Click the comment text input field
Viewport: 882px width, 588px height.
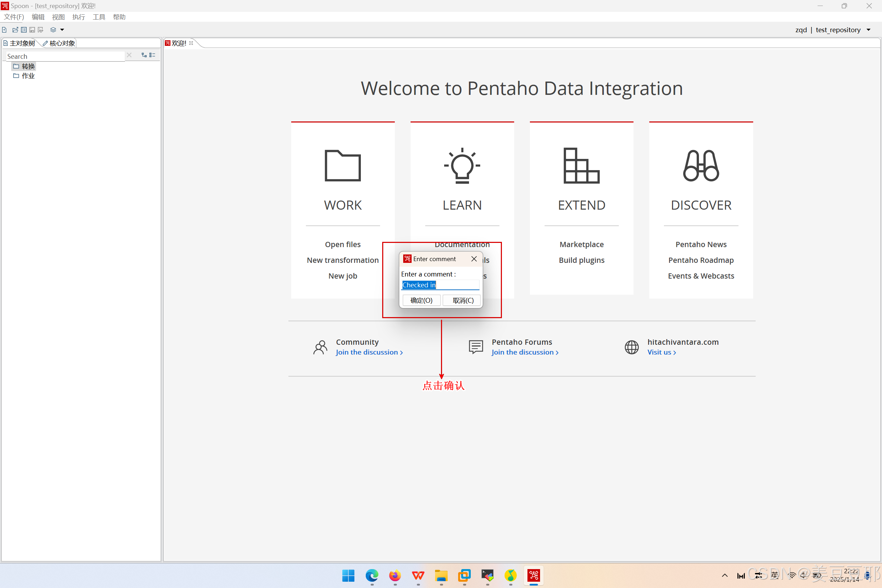pyautogui.click(x=440, y=285)
